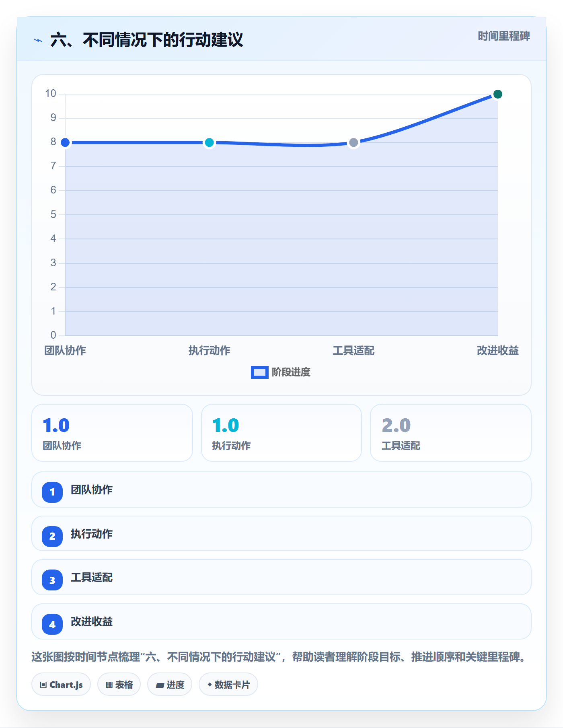
Task: Click the 进度 tag
Action: [170, 684]
